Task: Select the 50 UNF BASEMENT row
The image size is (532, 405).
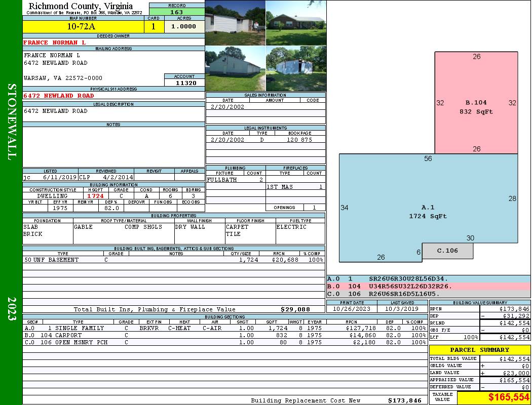Action: pos(174,260)
